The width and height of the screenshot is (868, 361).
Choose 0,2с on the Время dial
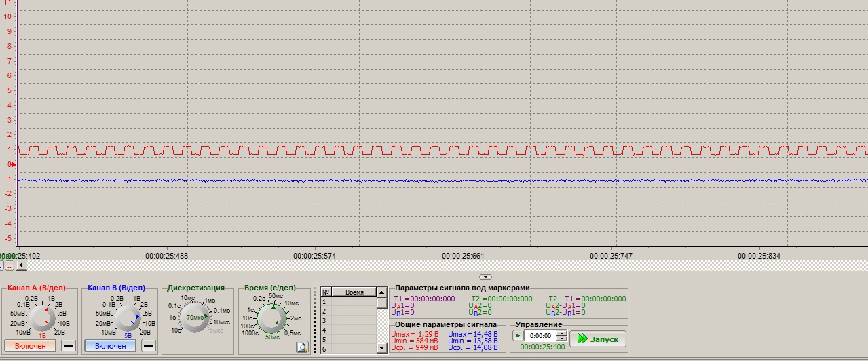tap(259, 299)
